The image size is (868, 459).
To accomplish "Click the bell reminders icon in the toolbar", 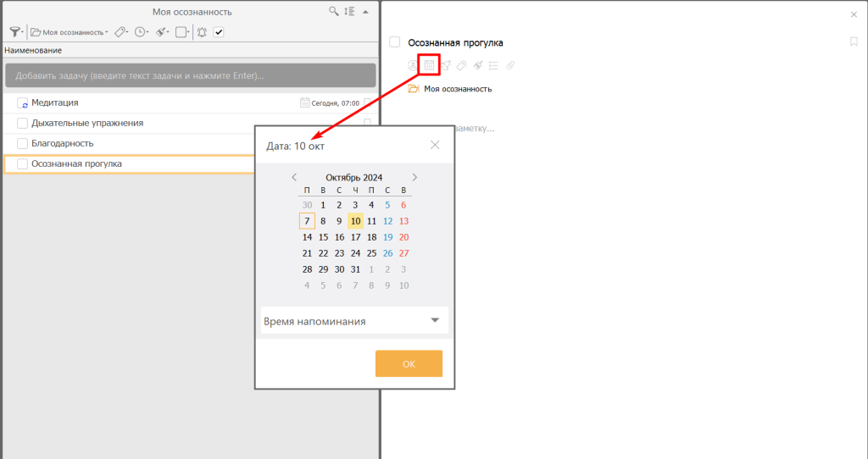I will [x=202, y=32].
